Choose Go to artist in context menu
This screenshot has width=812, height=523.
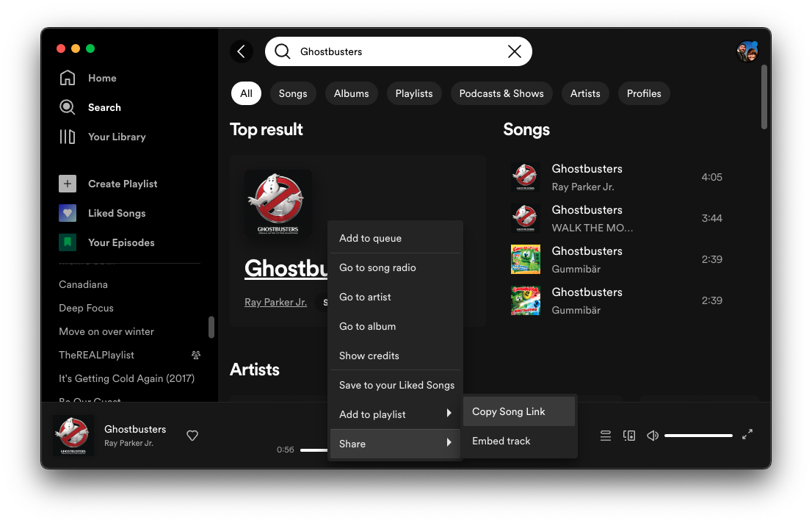pyautogui.click(x=395, y=297)
